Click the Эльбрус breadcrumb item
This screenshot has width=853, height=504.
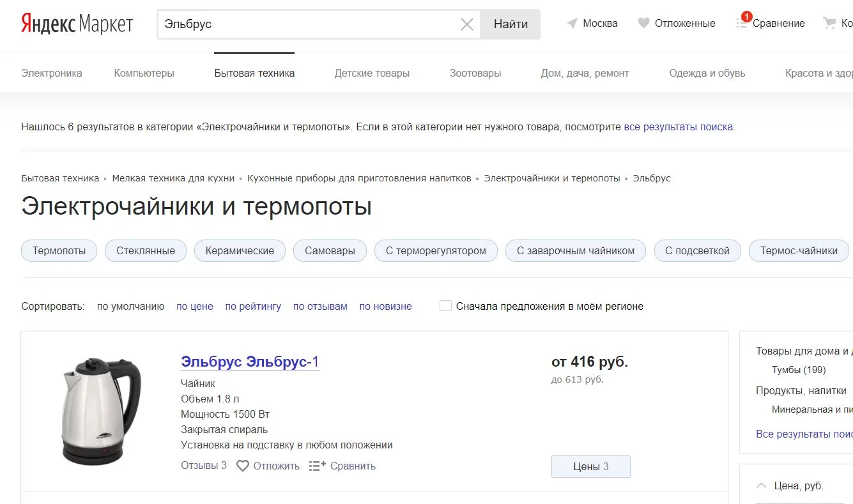(x=652, y=178)
